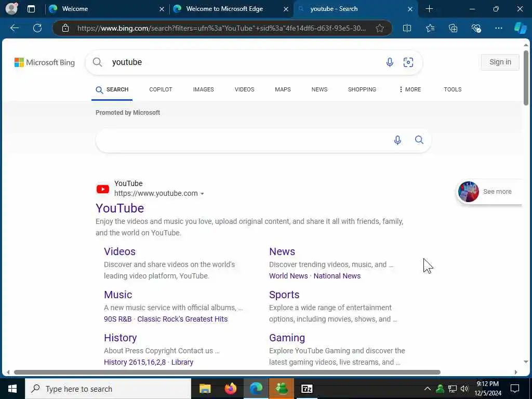
Task: Open Browser essentials heart icon
Action: tap(476, 28)
